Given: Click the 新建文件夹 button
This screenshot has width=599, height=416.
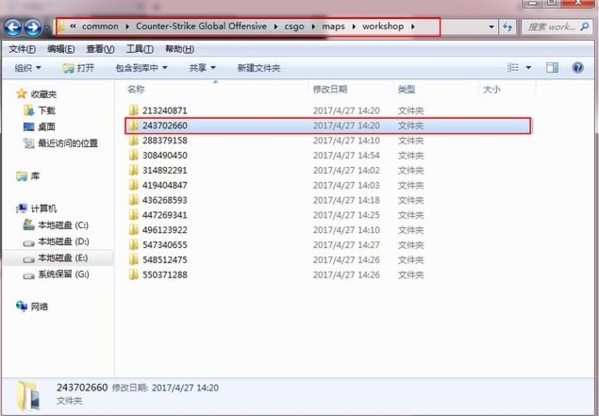Looking at the screenshot, I should click(259, 68).
